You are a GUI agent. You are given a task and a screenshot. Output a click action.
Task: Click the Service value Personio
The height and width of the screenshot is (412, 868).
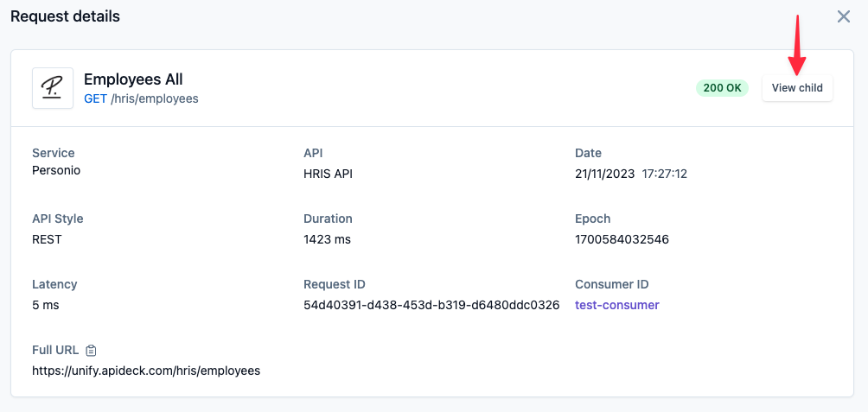point(56,170)
